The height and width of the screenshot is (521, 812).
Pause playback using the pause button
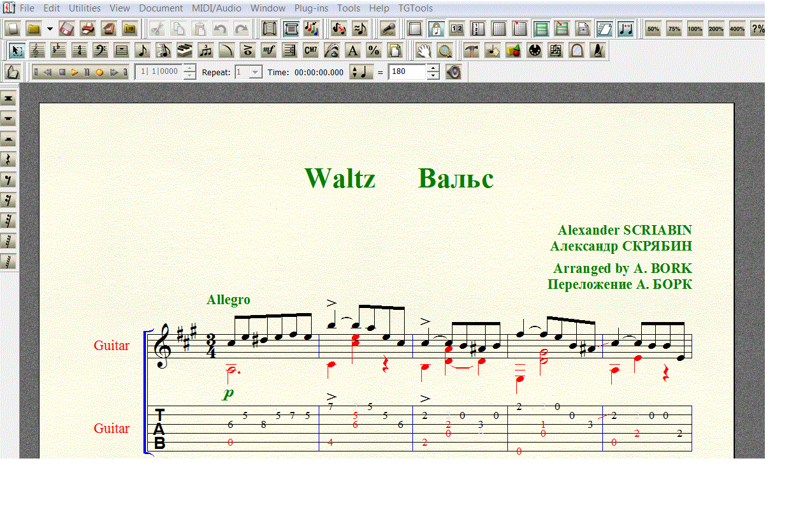point(87,72)
